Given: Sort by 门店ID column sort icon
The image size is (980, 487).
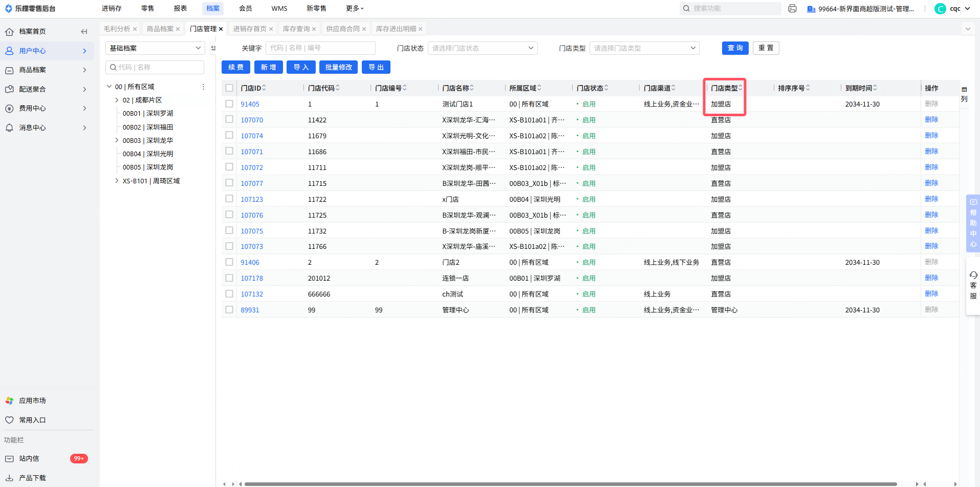Looking at the screenshot, I should [x=264, y=88].
